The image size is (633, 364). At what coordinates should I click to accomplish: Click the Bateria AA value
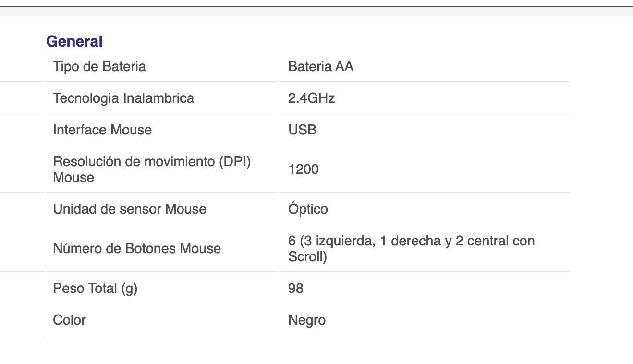[x=321, y=66]
